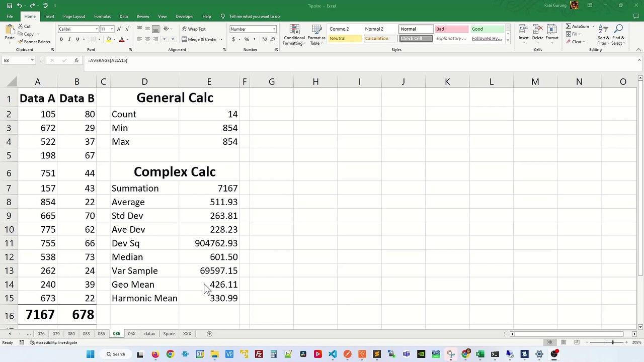The width and height of the screenshot is (644, 362).
Task: Open the File menu tab
Action: 10,16
